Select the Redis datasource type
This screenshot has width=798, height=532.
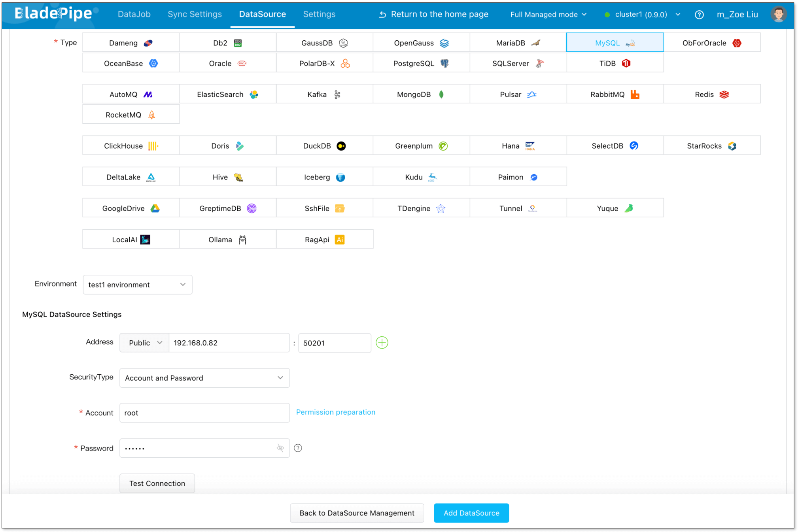click(711, 94)
